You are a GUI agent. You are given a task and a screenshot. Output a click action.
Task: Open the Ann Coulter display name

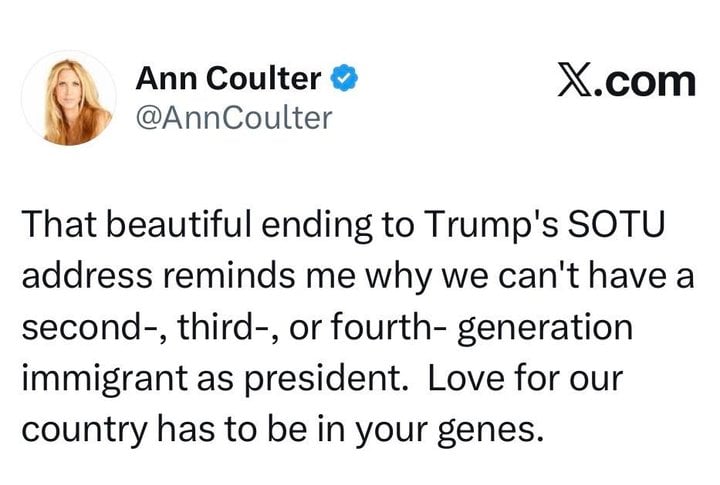pos(228,77)
